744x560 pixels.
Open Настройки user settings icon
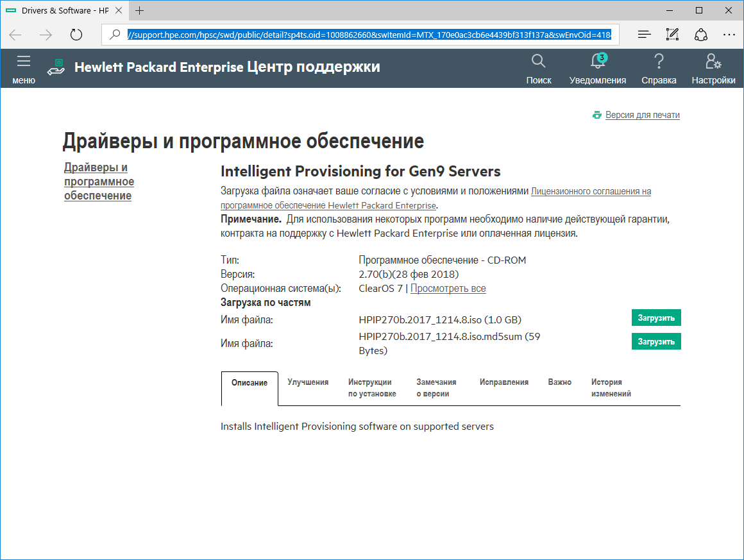pyautogui.click(x=713, y=61)
